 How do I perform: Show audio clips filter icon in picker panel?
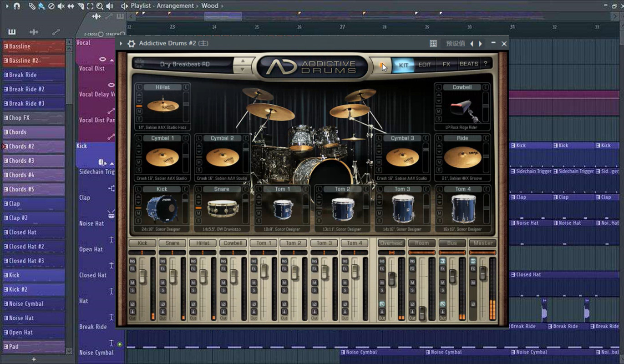pyautogui.click(x=34, y=32)
